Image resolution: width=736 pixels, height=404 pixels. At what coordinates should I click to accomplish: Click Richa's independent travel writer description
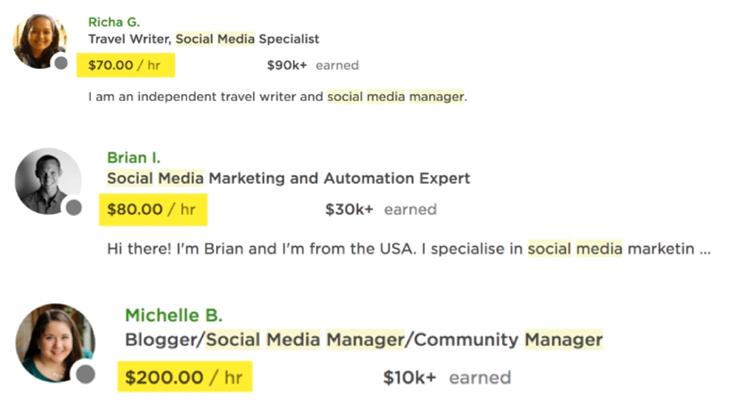[x=277, y=97]
